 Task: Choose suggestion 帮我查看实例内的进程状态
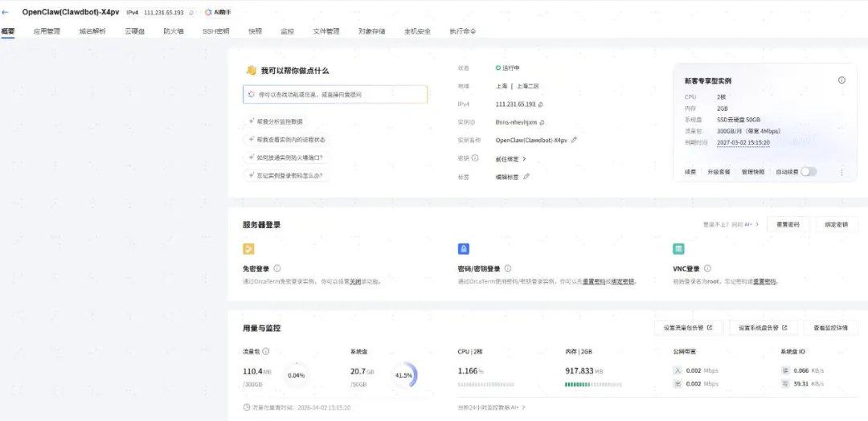pyautogui.click(x=287, y=140)
